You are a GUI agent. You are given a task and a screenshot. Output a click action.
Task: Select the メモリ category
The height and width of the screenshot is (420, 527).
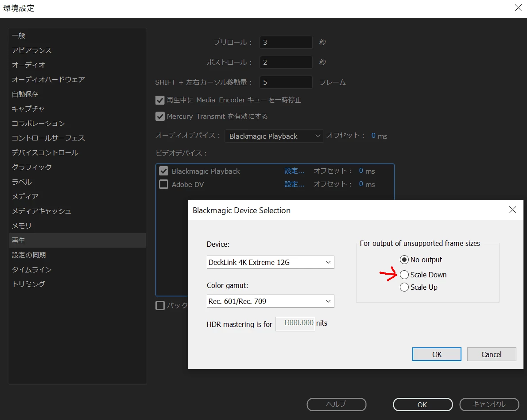(77, 226)
